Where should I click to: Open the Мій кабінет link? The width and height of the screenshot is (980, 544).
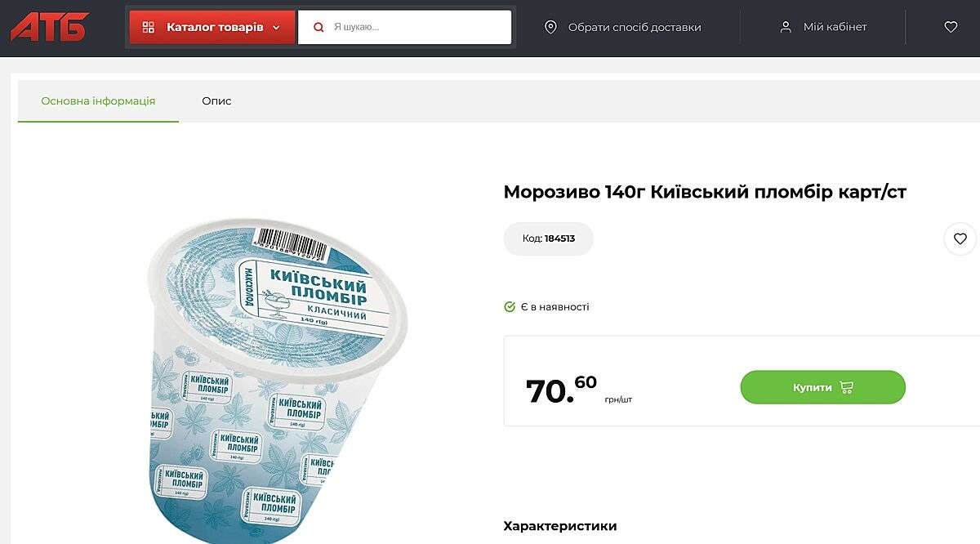pos(835,27)
